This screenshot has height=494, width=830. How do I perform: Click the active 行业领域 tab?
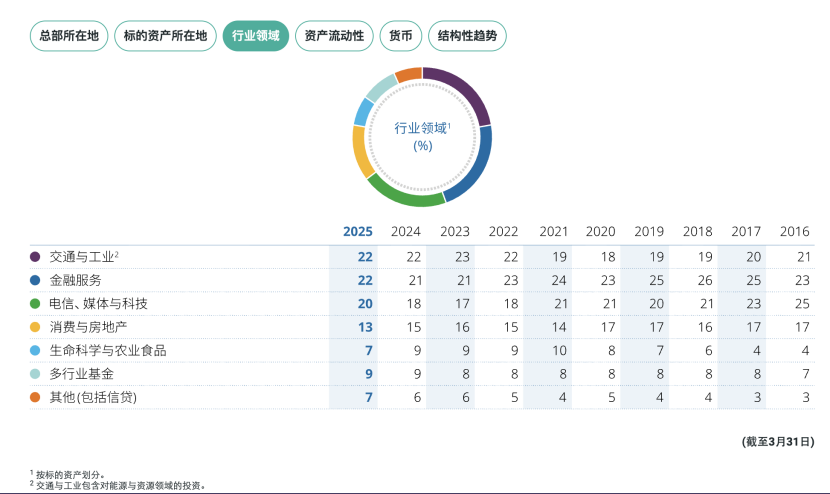coord(255,36)
